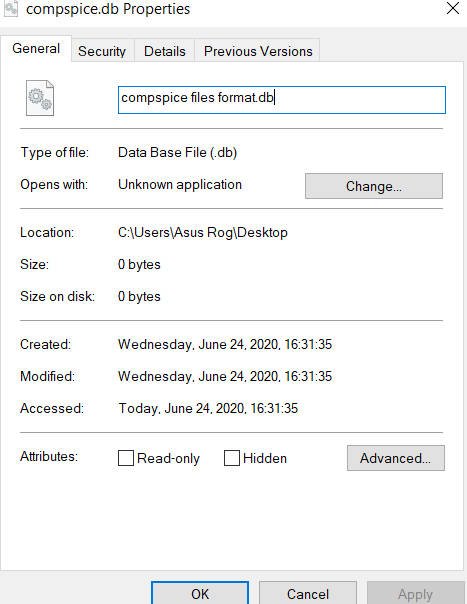The height and width of the screenshot is (604, 467).
Task: Click the Created date value
Action: coord(225,344)
